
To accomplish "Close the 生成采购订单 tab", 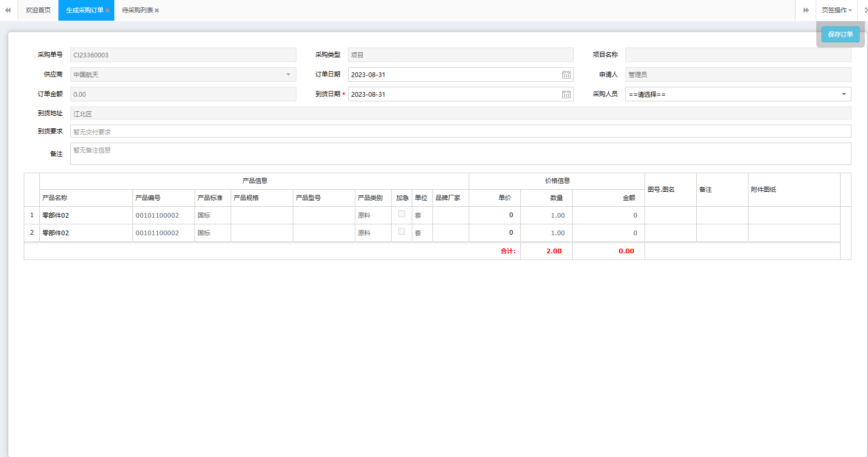I will [x=108, y=11].
